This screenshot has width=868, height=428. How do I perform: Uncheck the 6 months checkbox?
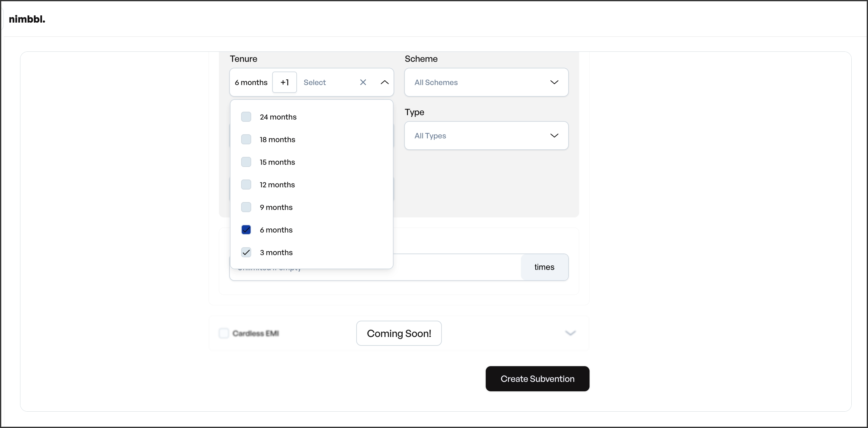(x=246, y=230)
